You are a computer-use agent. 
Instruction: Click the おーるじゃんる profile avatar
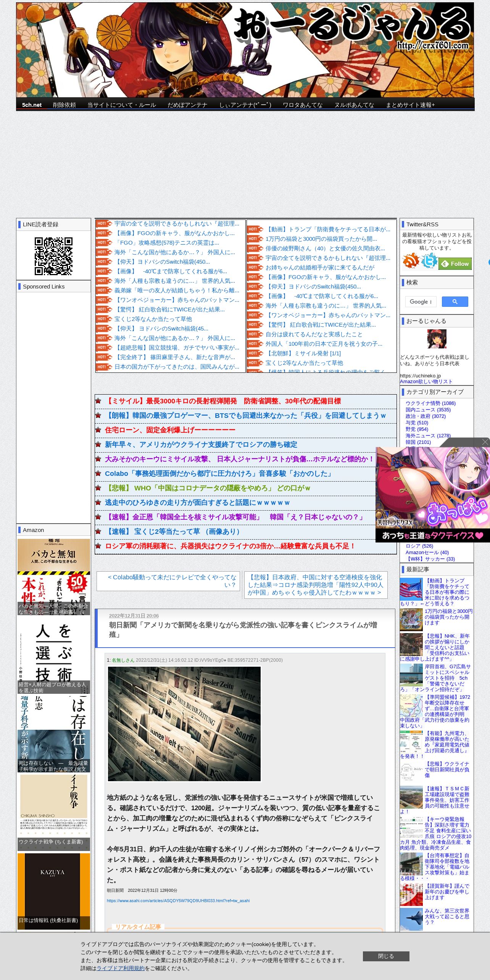[x=437, y=339]
